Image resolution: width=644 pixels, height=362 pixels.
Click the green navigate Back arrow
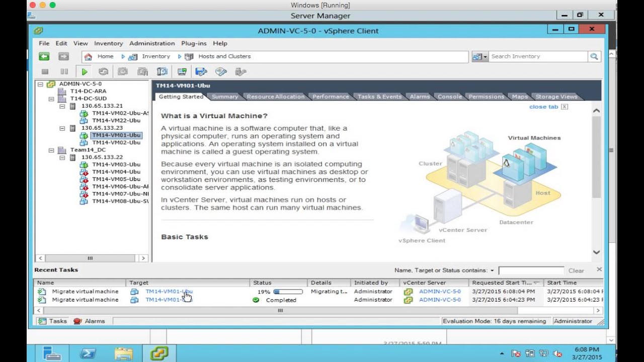[x=44, y=56]
